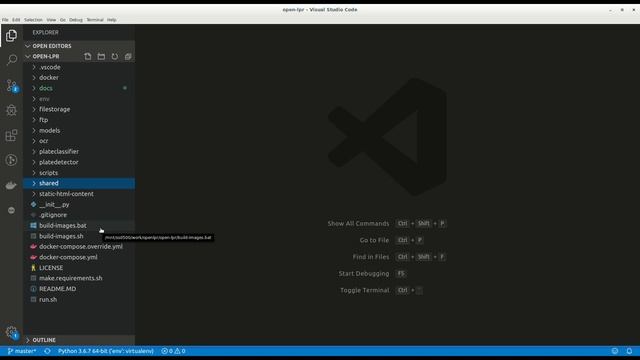
Task: Open the Debug view bug icon
Action: 11,110
